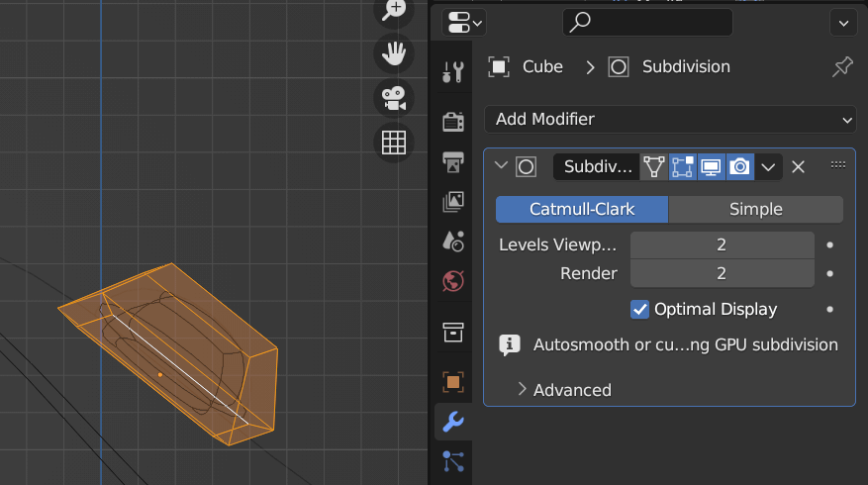Open the Collection properties tab
This screenshot has height=485, width=868.
tap(453, 333)
